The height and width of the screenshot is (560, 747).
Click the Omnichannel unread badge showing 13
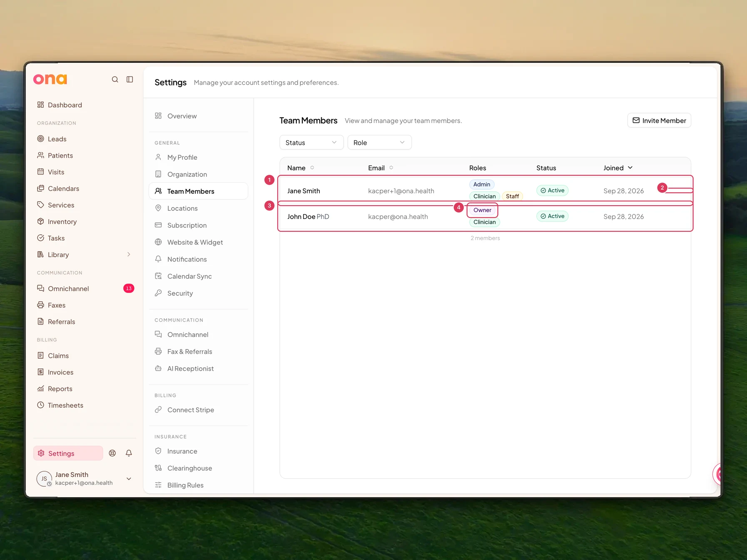[x=129, y=288]
